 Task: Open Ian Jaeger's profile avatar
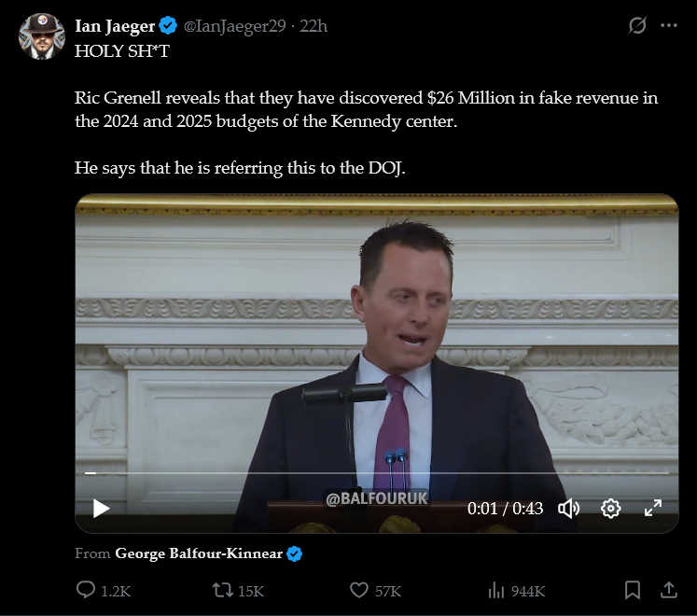click(x=41, y=35)
